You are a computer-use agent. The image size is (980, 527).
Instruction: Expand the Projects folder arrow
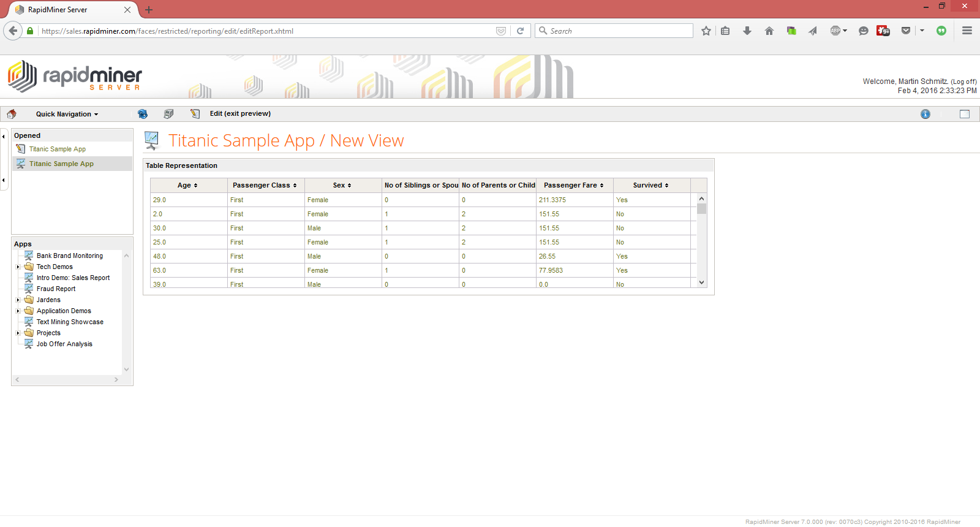(18, 333)
